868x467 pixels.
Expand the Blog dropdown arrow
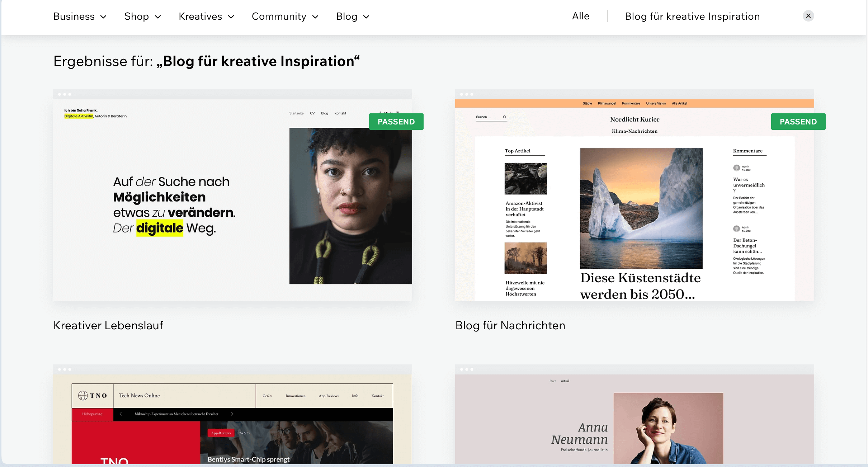point(366,17)
